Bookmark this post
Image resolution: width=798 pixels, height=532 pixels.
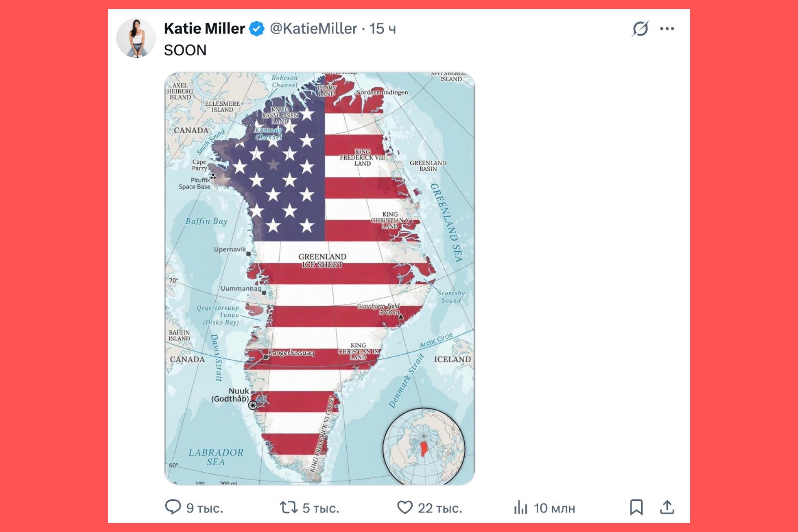636,507
